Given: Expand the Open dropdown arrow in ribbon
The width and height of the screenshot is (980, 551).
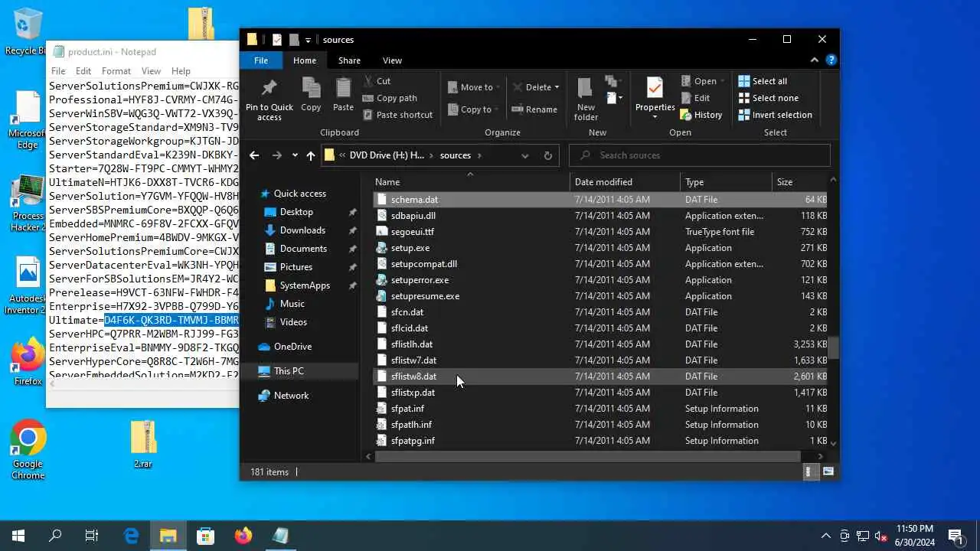Looking at the screenshot, I should (723, 81).
